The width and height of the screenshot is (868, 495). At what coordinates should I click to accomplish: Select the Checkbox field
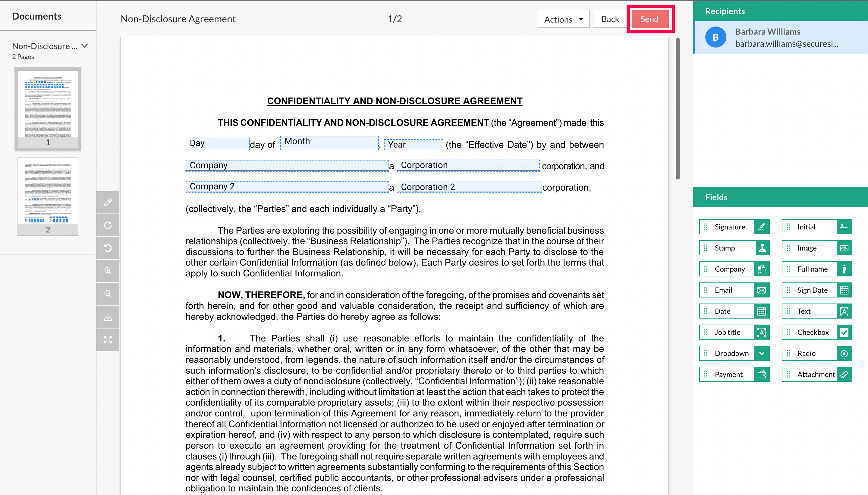click(x=817, y=332)
